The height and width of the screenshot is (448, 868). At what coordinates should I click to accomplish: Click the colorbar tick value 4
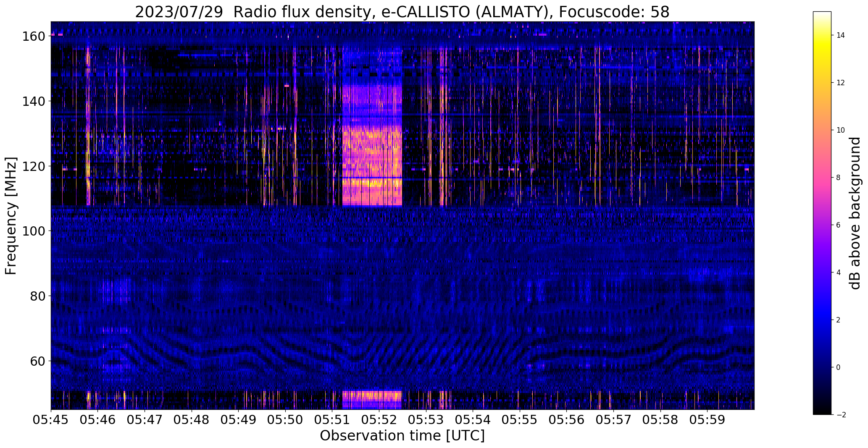click(839, 272)
